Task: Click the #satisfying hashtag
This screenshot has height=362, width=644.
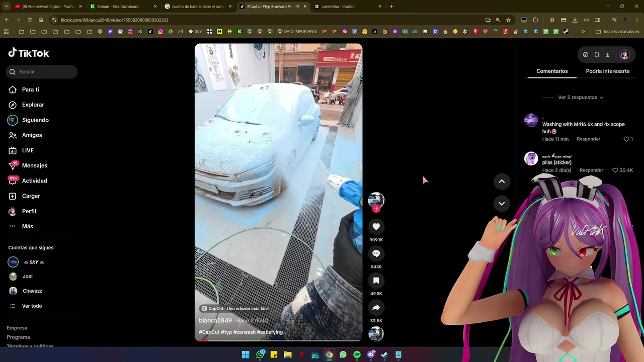Action: 270,332
